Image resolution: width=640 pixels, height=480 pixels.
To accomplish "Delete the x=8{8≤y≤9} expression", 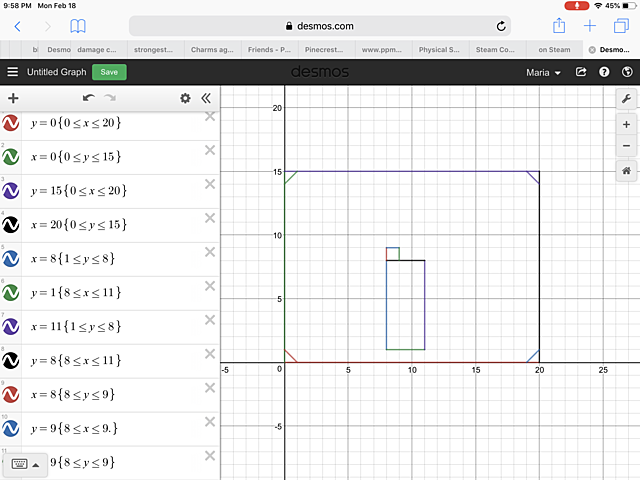I will 210,387.
